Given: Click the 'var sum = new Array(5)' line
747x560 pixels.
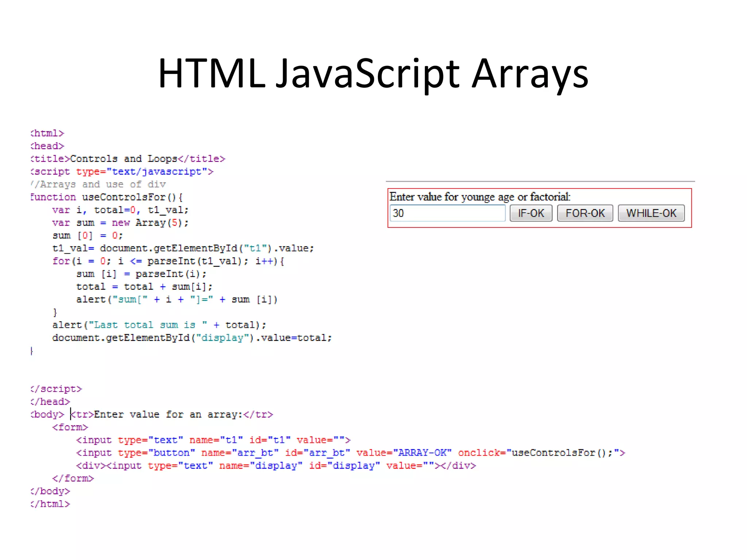Looking at the screenshot, I should 120,223.
